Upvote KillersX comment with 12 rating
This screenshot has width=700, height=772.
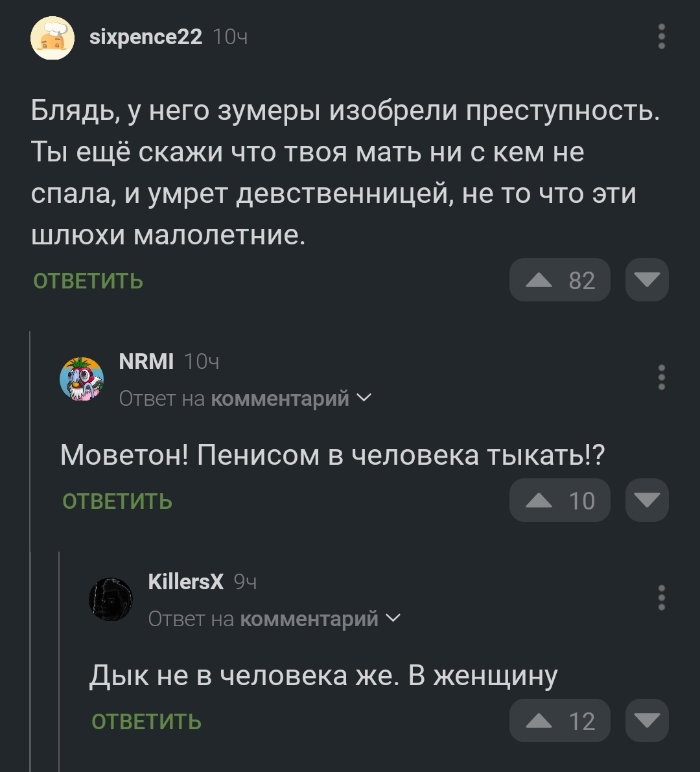[x=559, y=721]
